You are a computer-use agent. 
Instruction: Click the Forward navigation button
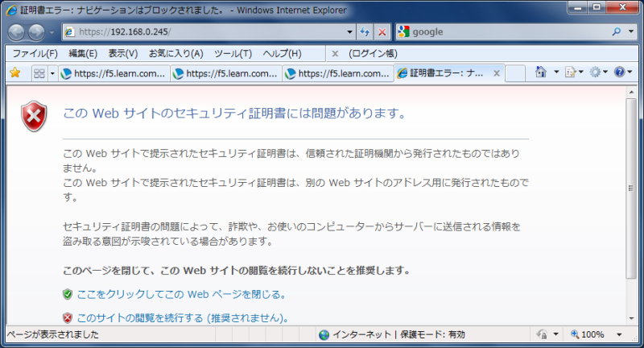[x=37, y=32]
